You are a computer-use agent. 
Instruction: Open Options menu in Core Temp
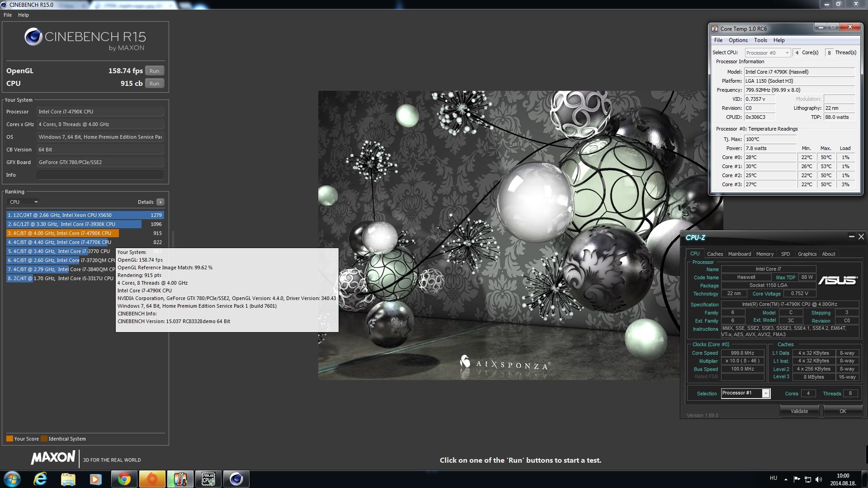click(x=738, y=40)
